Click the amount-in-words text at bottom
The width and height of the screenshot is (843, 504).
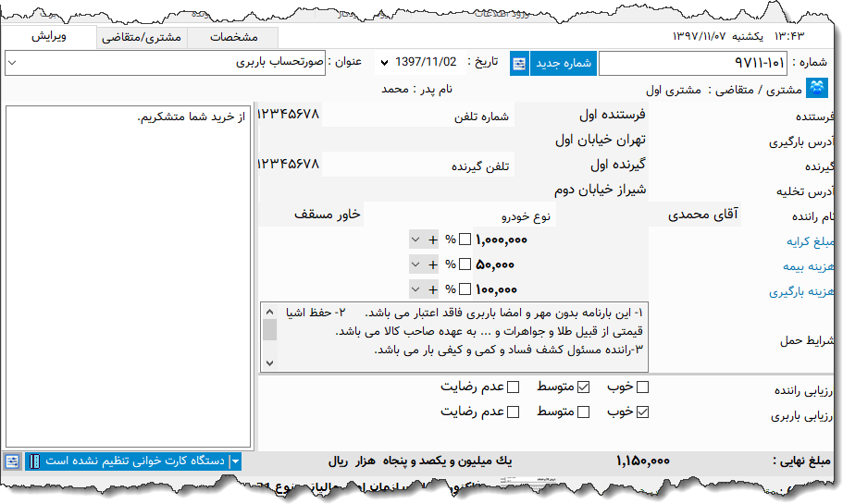click(x=420, y=461)
